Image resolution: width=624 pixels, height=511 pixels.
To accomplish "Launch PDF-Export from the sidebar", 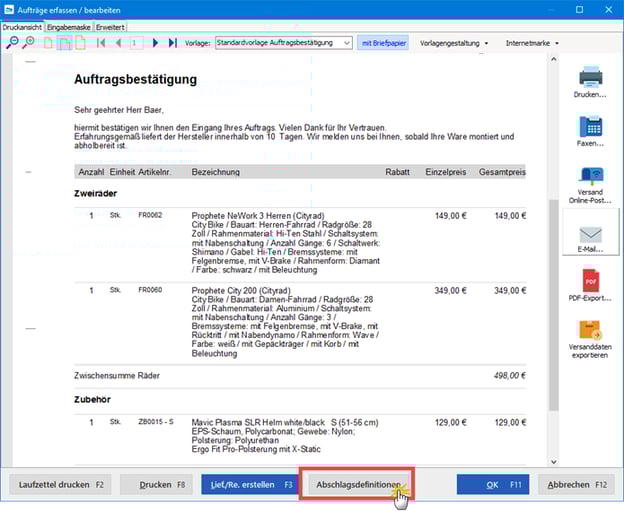I will pos(590,285).
